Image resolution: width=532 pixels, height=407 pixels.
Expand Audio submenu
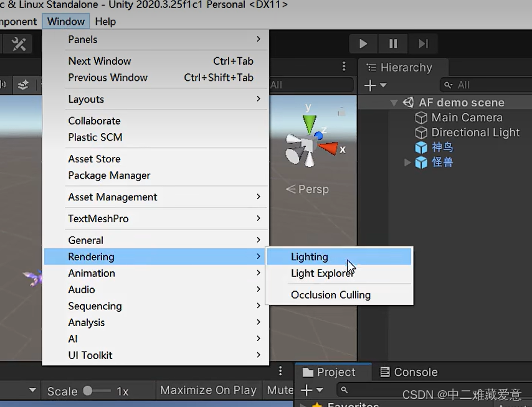156,289
